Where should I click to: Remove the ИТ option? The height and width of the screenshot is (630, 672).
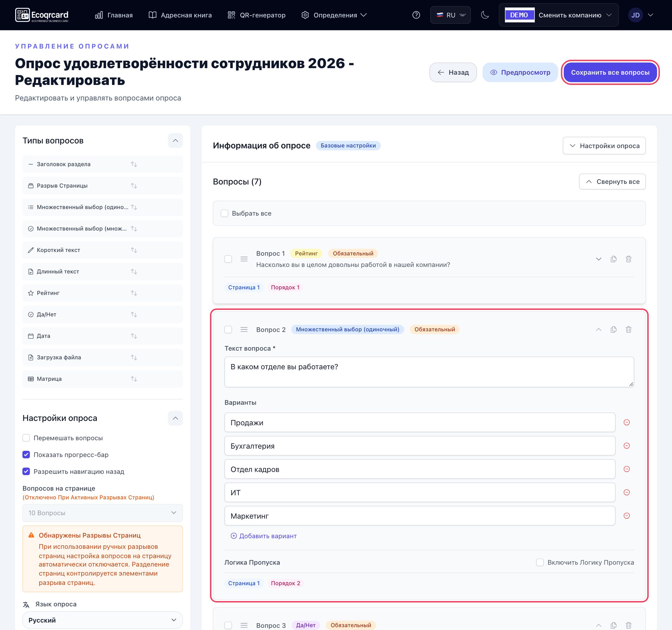(x=626, y=492)
